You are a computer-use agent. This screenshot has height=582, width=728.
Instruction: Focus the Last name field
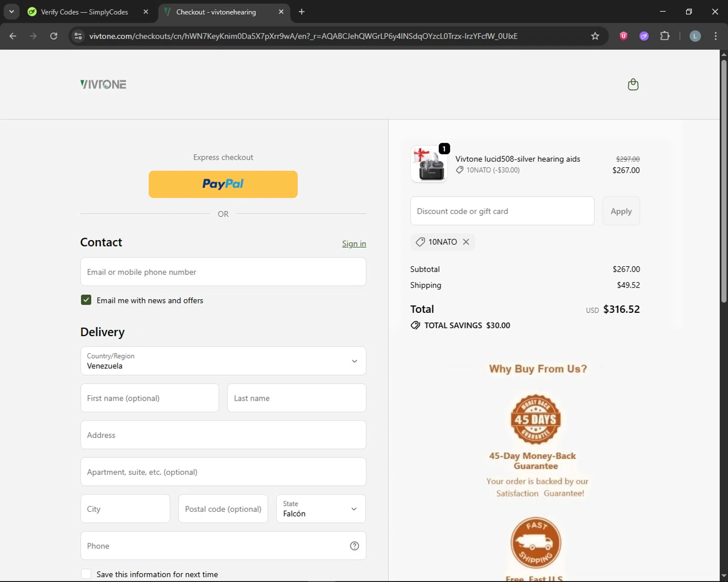(x=297, y=398)
